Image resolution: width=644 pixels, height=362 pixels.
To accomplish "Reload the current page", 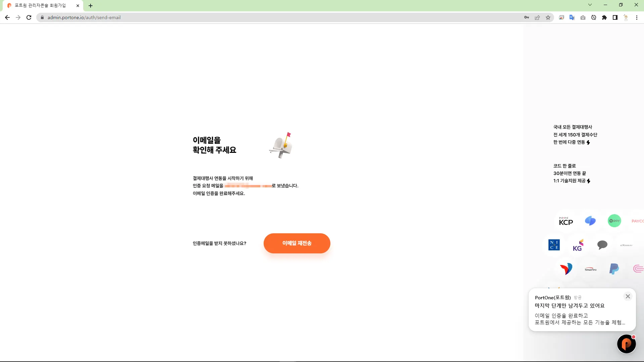I will pyautogui.click(x=29, y=17).
